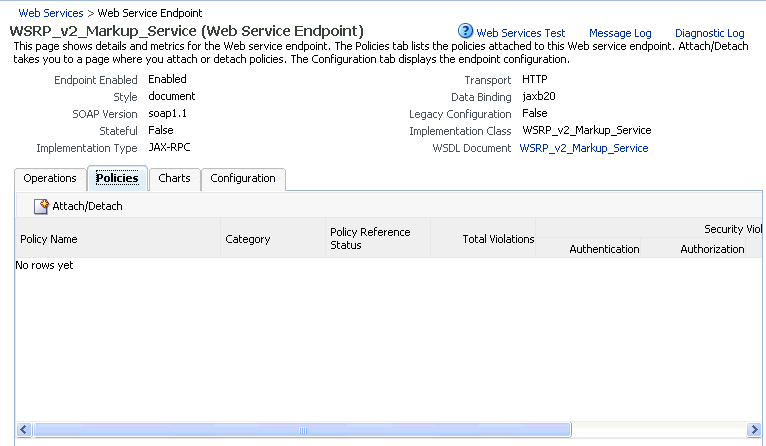Click the Total Violations column header
Screen dimensions: 766x446
[x=483, y=239]
